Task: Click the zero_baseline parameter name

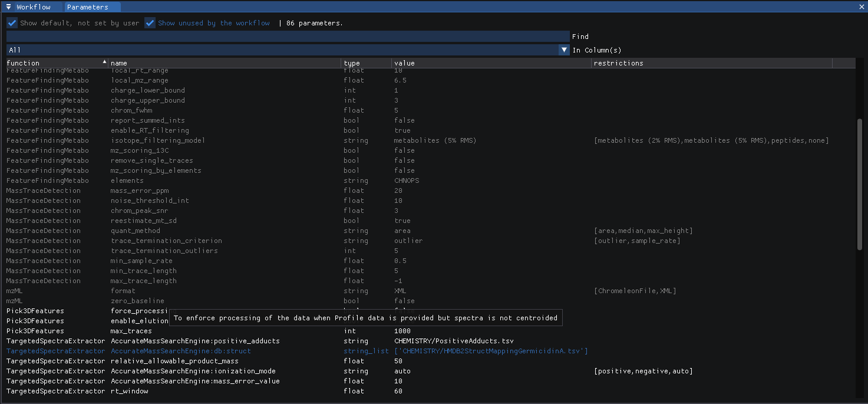Action: pos(137,301)
